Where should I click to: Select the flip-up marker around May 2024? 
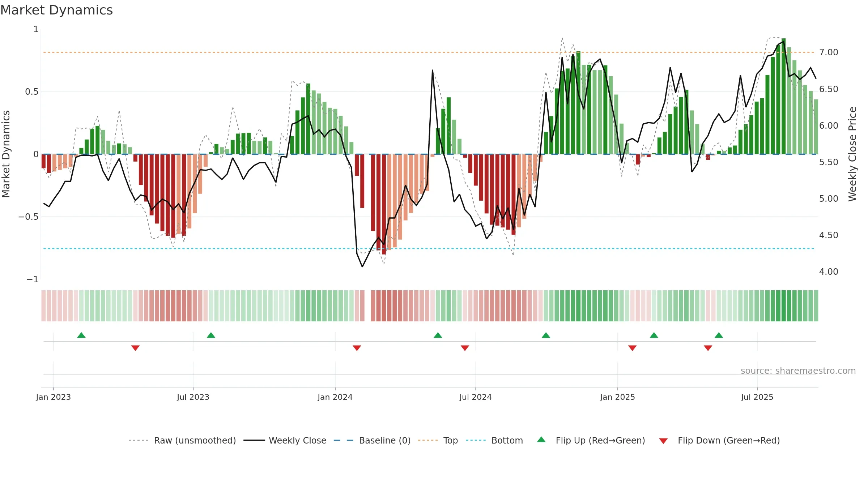(438, 335)
